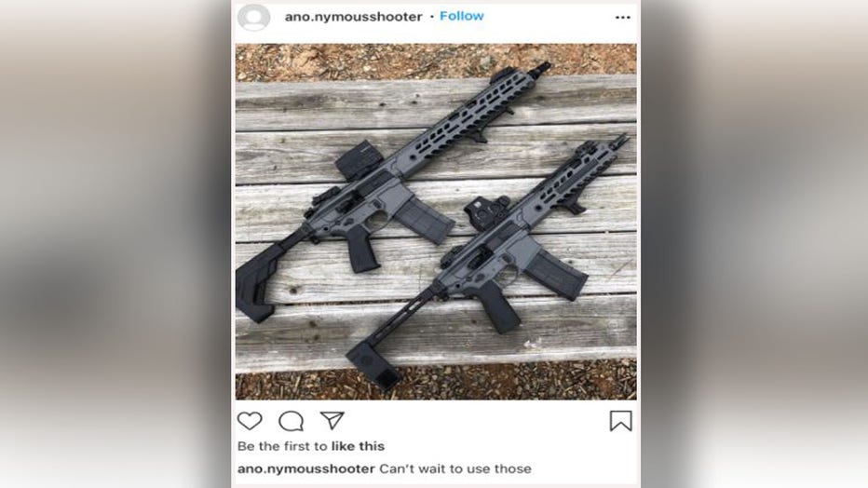Click the blurred background right of the post
The width and height of the screenshot is (868, 488).
[754, 244]
